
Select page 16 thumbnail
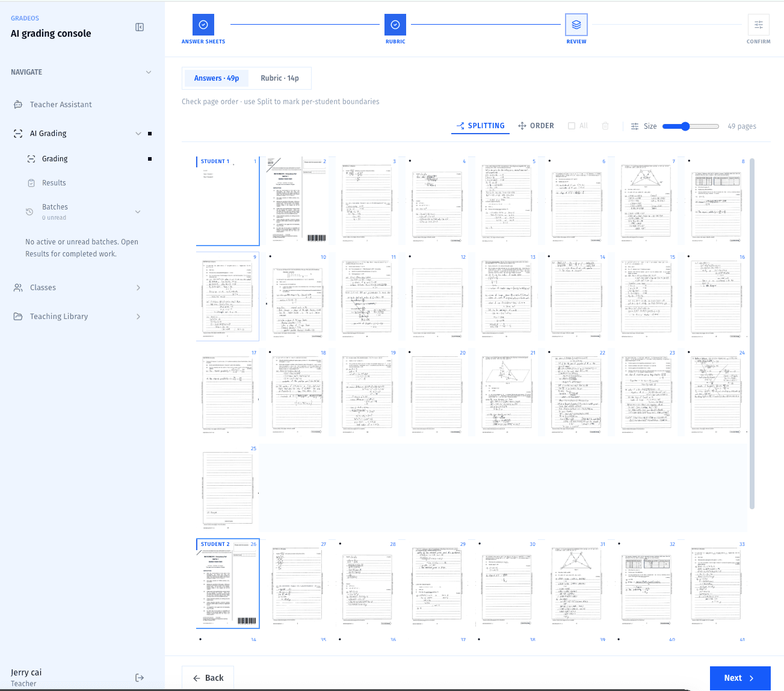pos(716,297)
